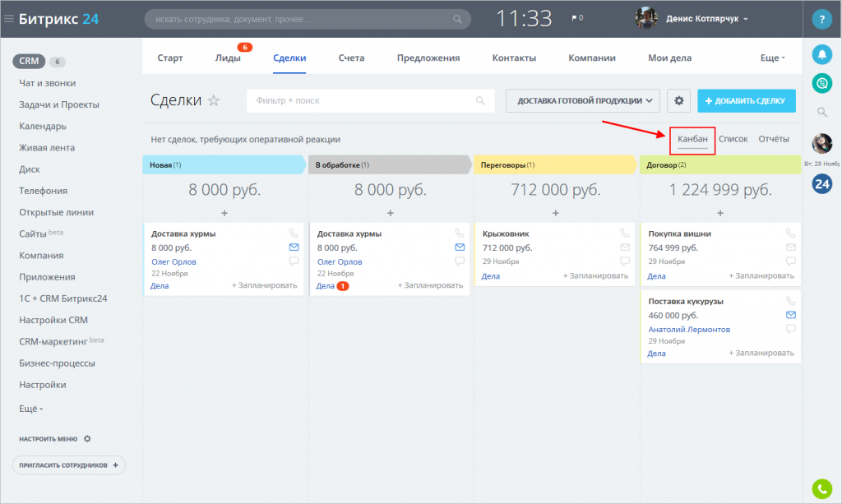842x504 pixels.
Task: Click Запланировать on Поставка кукурузы card
Action: (761, 354)
